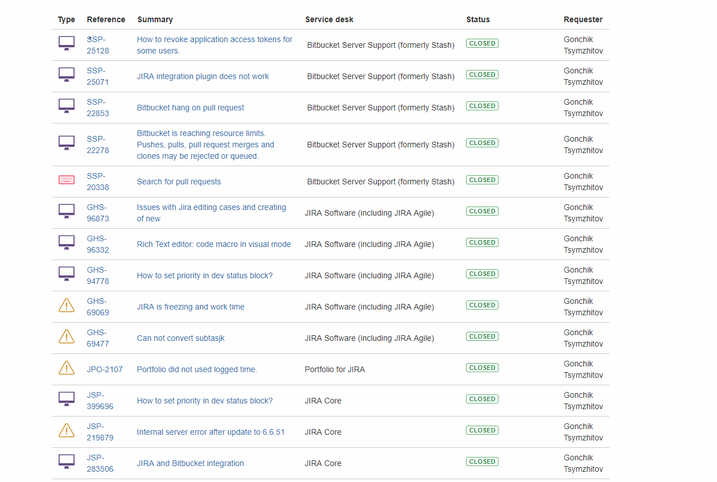Viewport: 717px width, 482px height.
Task: Click the monitor type icon for SSP-22853
Action: pyautogui.click(x=67, y=106)
